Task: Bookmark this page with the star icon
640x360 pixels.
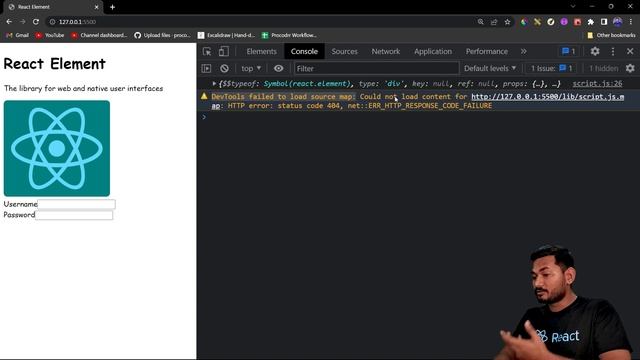Action: coord(507,22)
